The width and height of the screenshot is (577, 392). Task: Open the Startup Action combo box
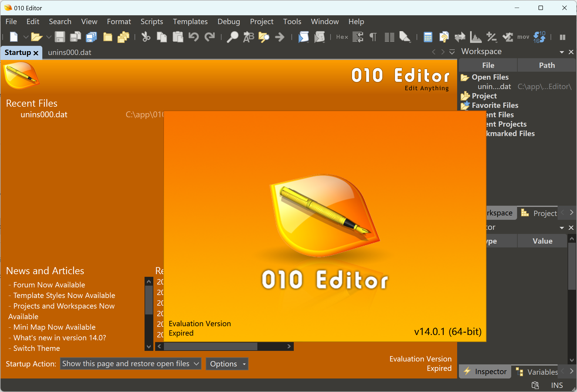click(130, 364)
